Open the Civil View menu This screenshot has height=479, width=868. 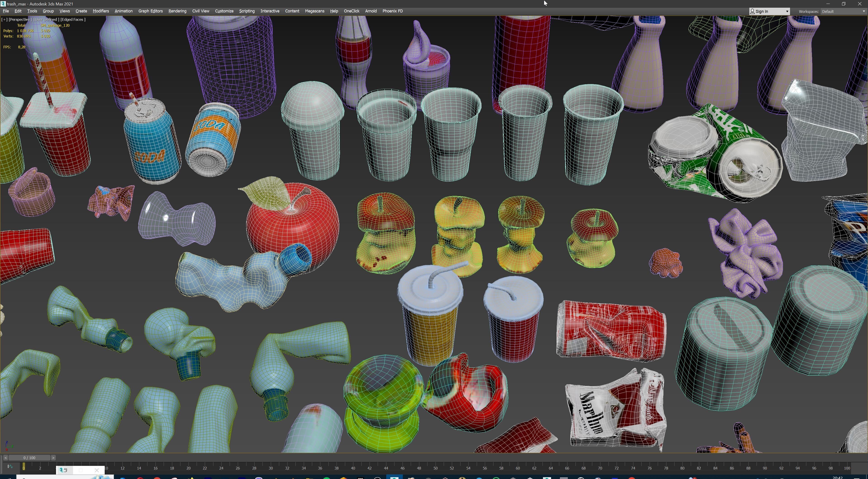(x=200, y=11)
